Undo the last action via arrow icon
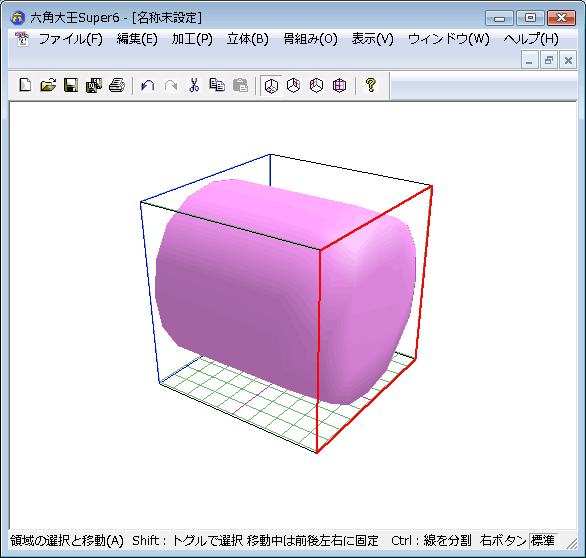The image size is (586, 558). coord(148,86)
